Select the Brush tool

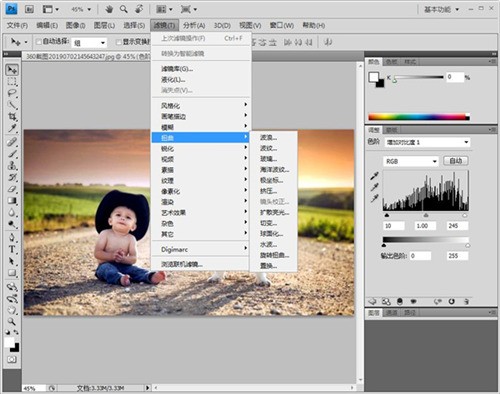point(12,154)
